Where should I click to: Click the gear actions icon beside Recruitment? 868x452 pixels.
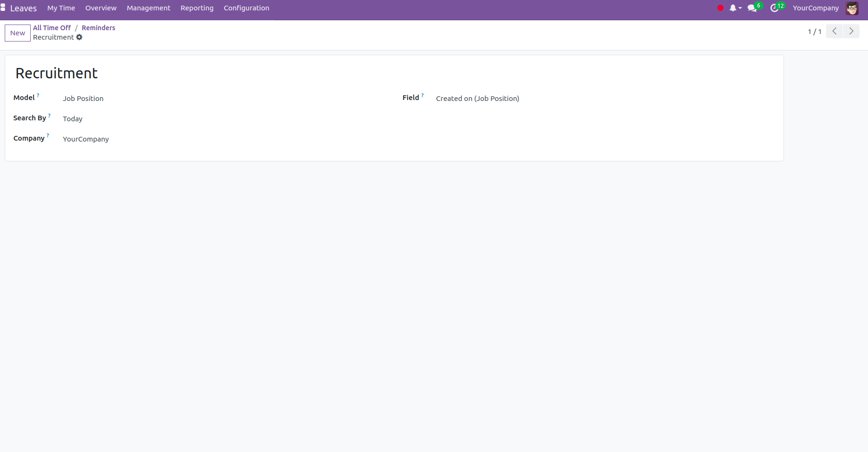pos(79,37)
